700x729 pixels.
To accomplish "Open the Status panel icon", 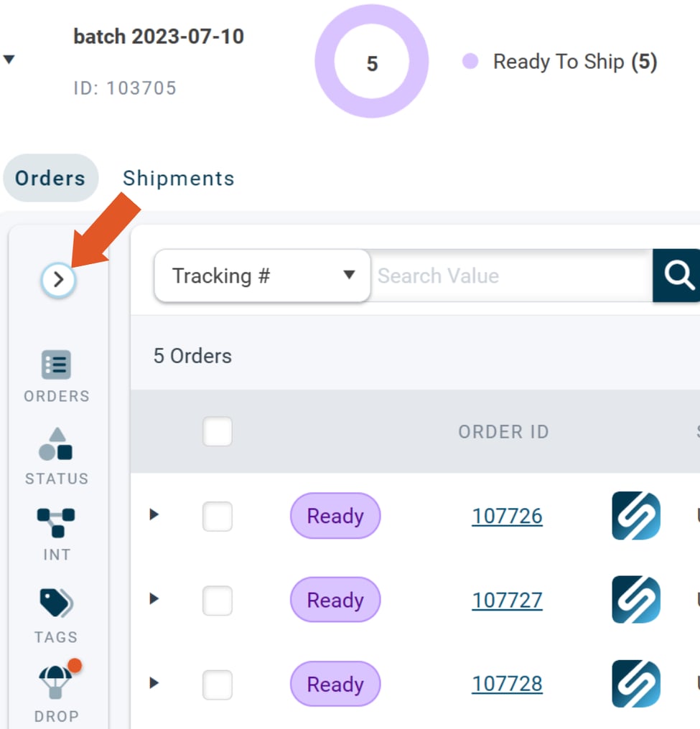I will [56, 448].
